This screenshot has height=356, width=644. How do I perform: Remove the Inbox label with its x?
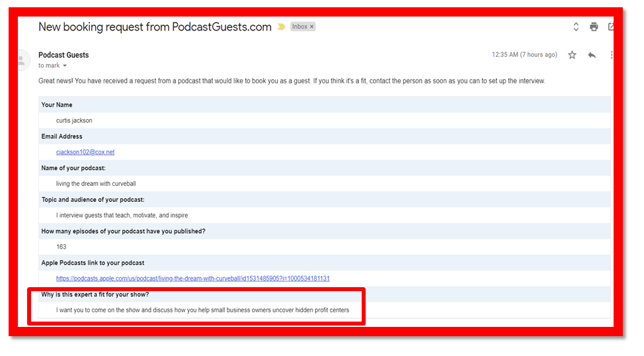coord(312,26)
